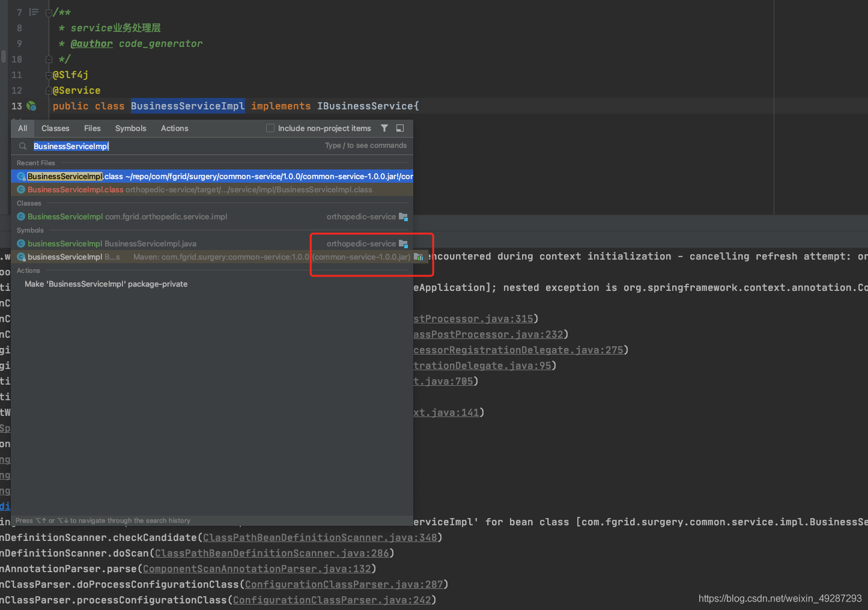Screen dimensions: 868x610
Task: Click the magnifier icon in the search field
Action: [22, 146]
